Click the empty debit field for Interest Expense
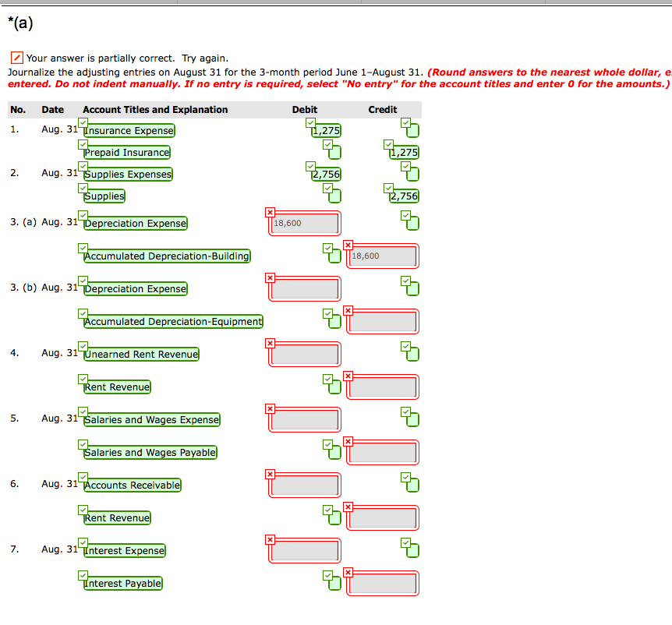Image resolution: width=672 pixels, height=625 pixels. pyautogui.click(x=305, y=551)
